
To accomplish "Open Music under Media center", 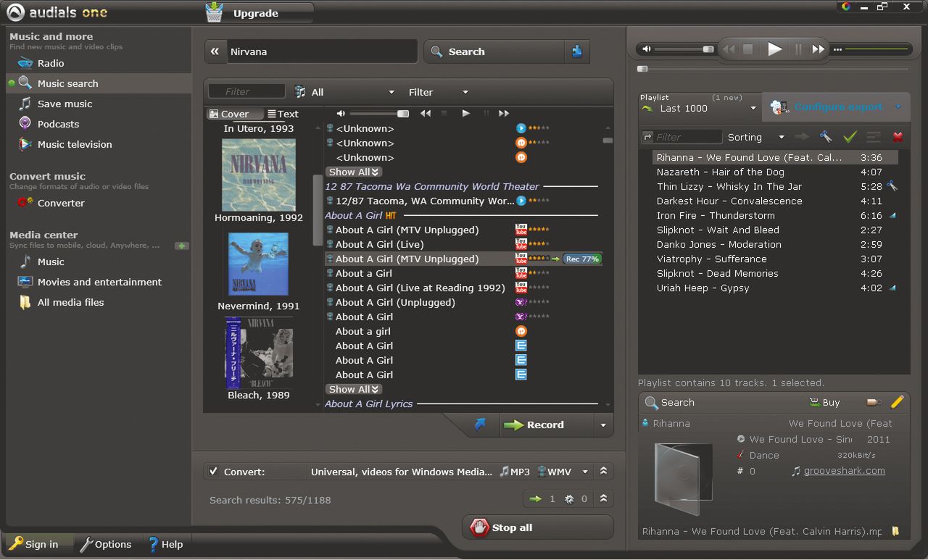I will [x=51, y=262].
